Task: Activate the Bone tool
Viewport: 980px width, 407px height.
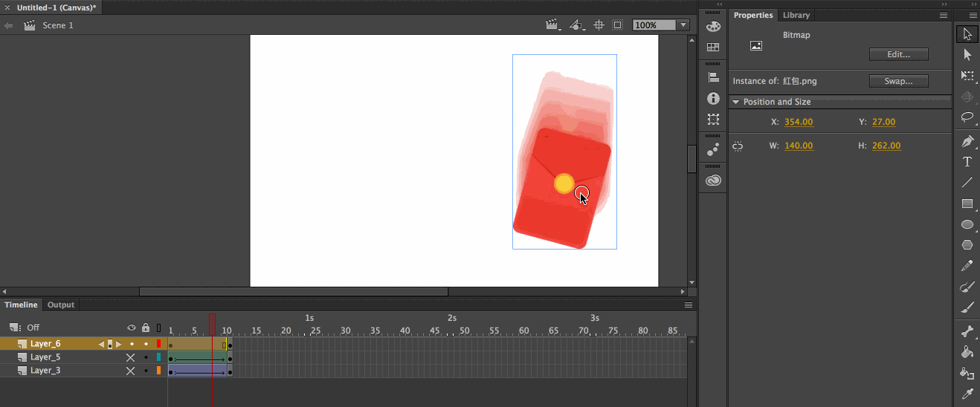Action: [x=967, y=331]
